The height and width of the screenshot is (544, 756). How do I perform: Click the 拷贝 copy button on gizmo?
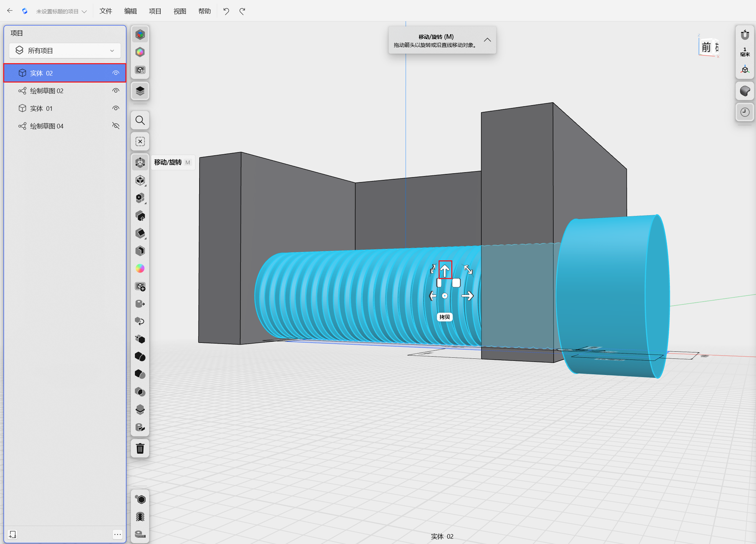tap(444, 317)
